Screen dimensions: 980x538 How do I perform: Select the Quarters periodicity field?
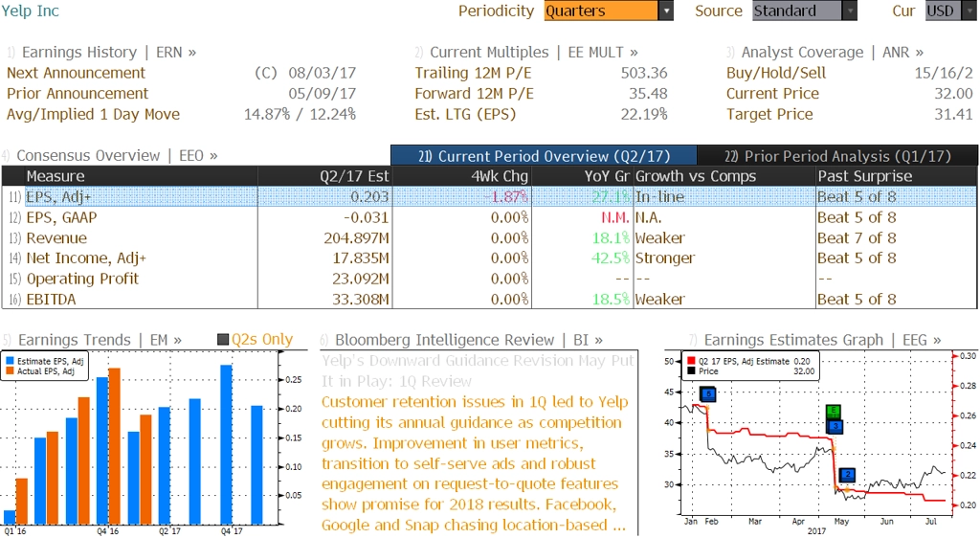click(601, 11)
